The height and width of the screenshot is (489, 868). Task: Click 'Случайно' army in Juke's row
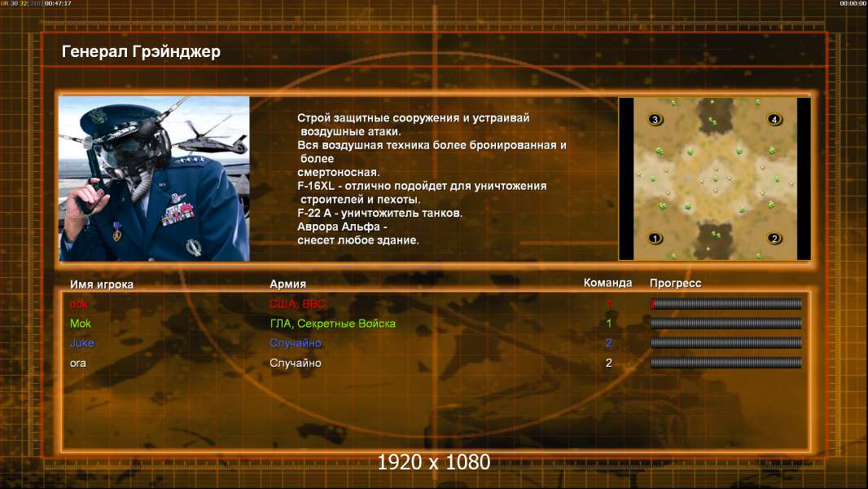click(295, 343)
